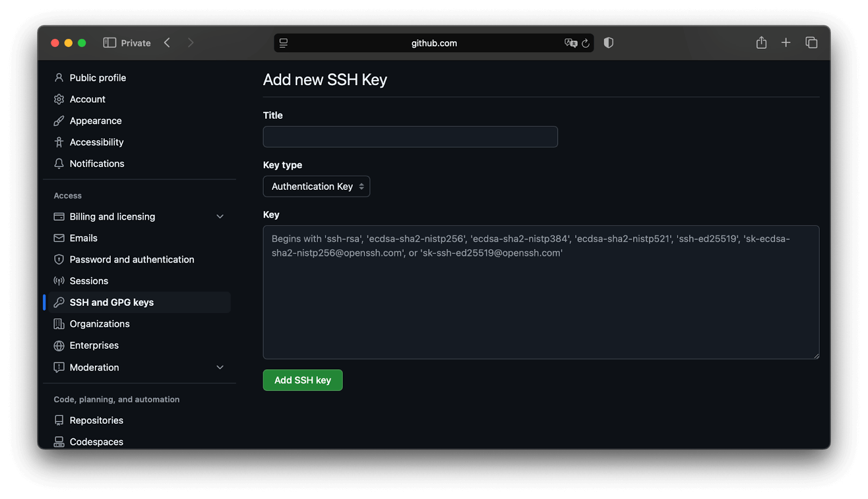Image resolution: width=868 pixels, height=499 pixels.
Task: Click the github.com address bar
Action: (x=433, y=43)
